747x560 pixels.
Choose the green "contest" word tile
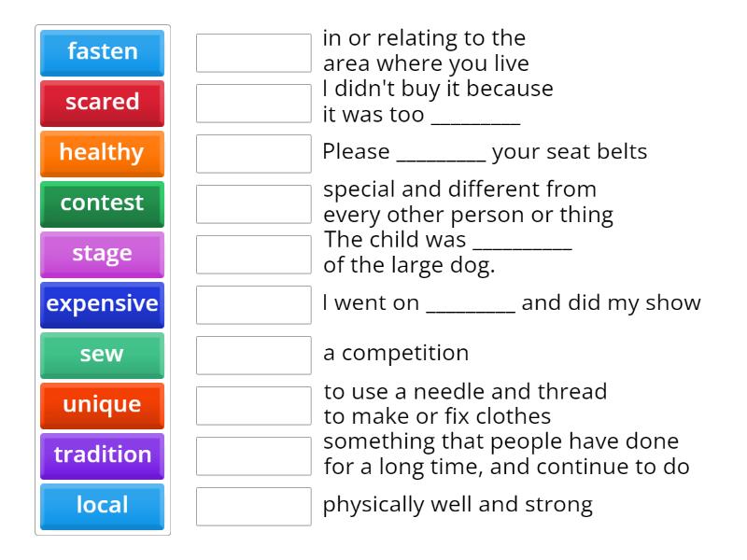(102, 203)
